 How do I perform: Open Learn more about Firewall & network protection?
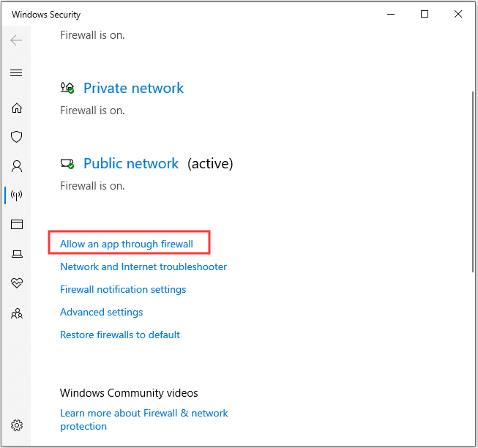144,419
